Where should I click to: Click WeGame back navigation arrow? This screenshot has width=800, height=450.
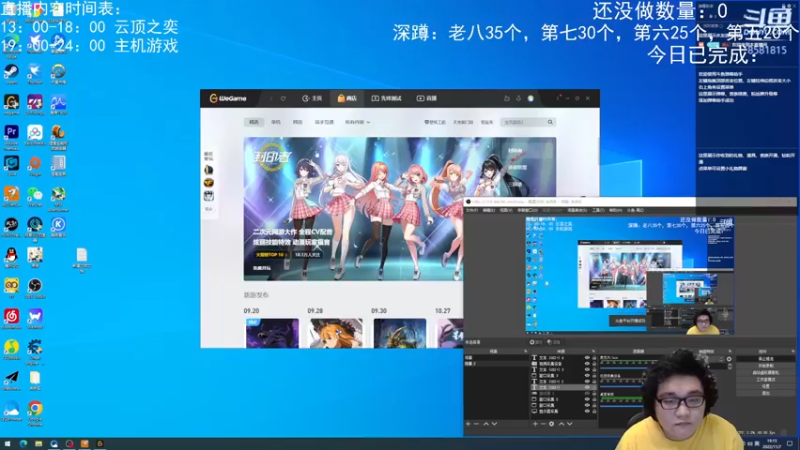click(x=271, y=98)
